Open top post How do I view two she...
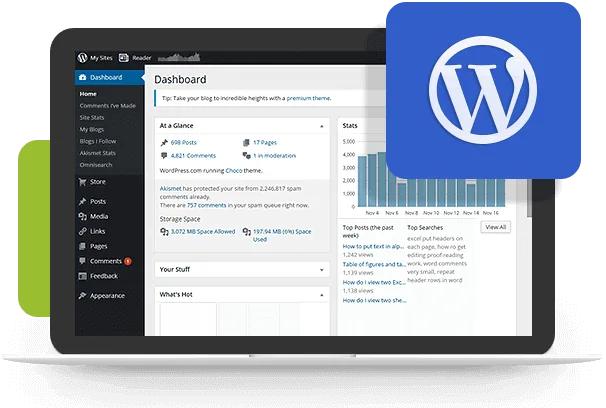Screen dimensions: 606x408 click(x=374, y=300)
